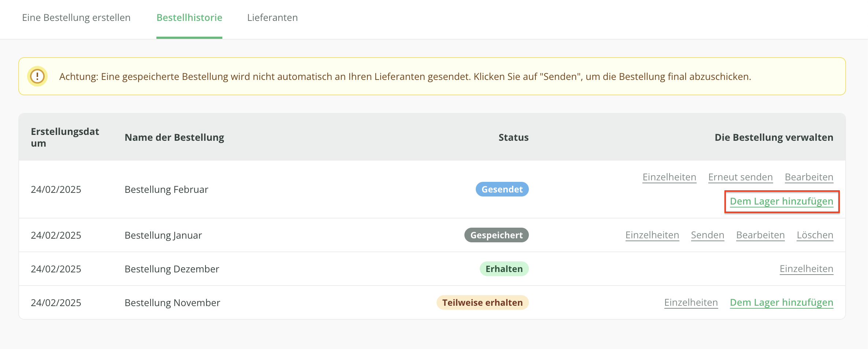Image resolution: width=868 pixels, height=349 pixels.
Task: Click 'Erneut senden' for Bestellung Februar
Action: [x=740, y=177]
